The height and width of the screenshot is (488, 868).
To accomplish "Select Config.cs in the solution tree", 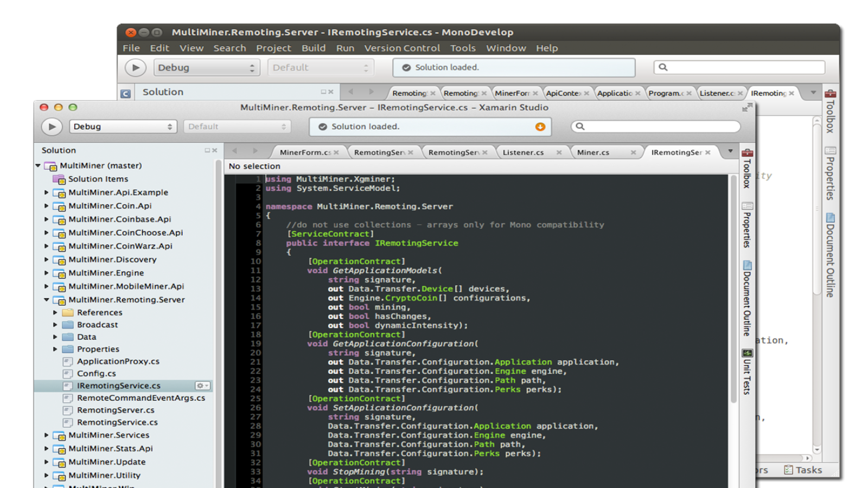I will tap(97, 373).
